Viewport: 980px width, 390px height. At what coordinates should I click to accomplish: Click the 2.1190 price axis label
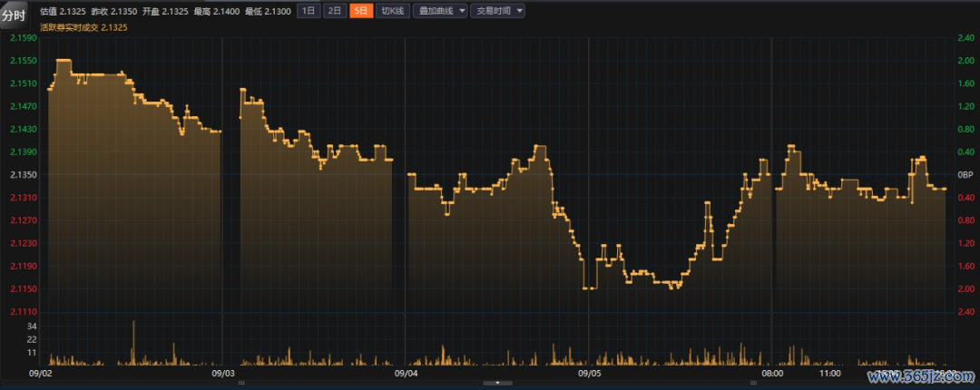pyautogui.click(x=24, y=267)
